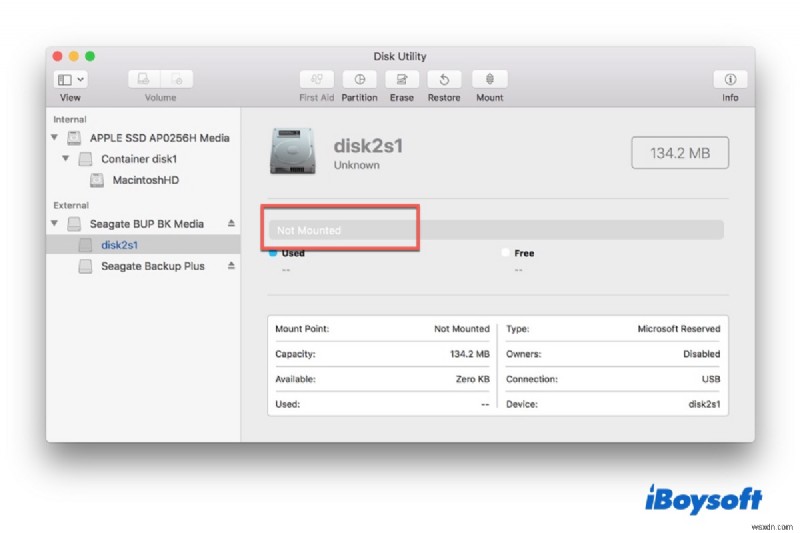Select the disk2s1 partition row
The height and width of the screenshot is (533, 800).
[x=143, y=245]
